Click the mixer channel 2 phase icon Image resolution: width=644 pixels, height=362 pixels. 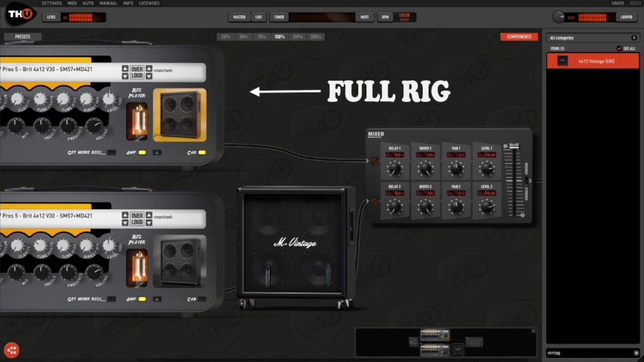(374, 201)
